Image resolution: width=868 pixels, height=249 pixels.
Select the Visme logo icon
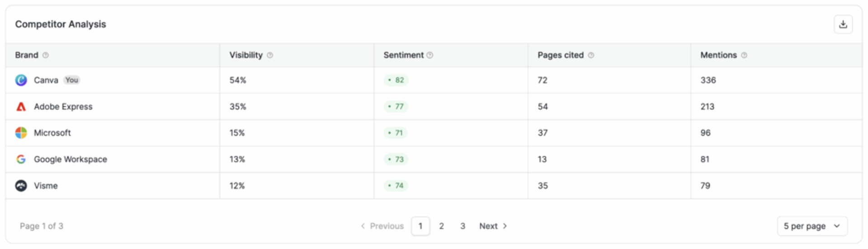tap(21, 186)
